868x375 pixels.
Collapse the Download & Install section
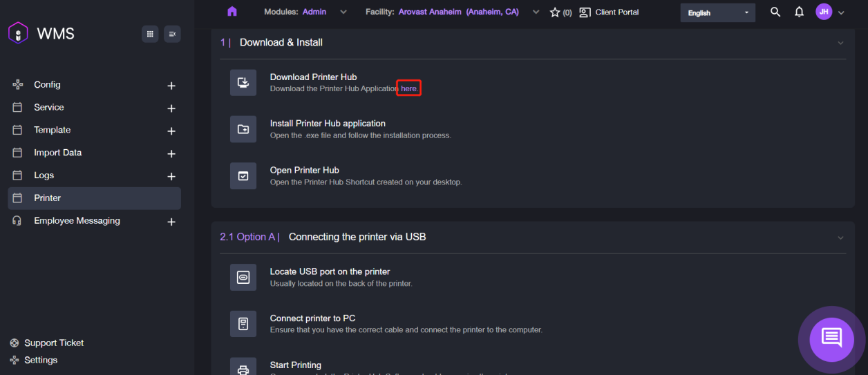pyautogui.click(x=840, y=43)
